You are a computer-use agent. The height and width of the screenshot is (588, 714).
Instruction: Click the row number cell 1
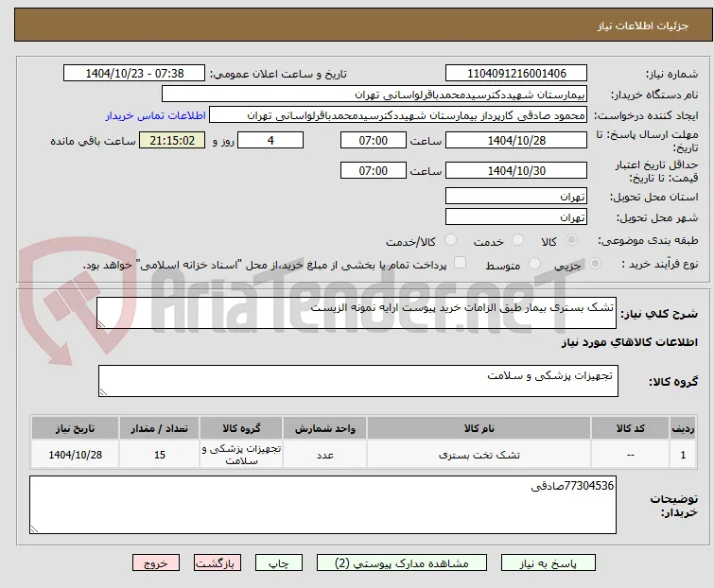[x=683, y=454]
